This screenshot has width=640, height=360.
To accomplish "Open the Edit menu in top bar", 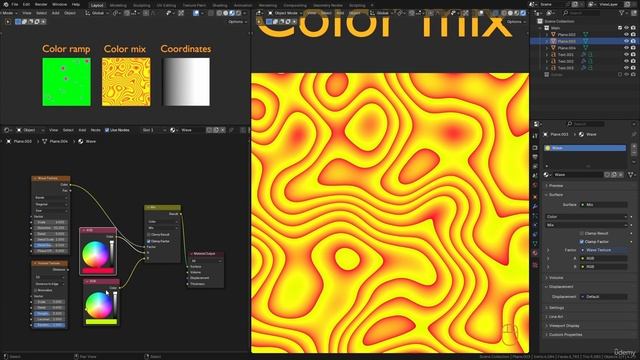I will [x=26, y=4].
